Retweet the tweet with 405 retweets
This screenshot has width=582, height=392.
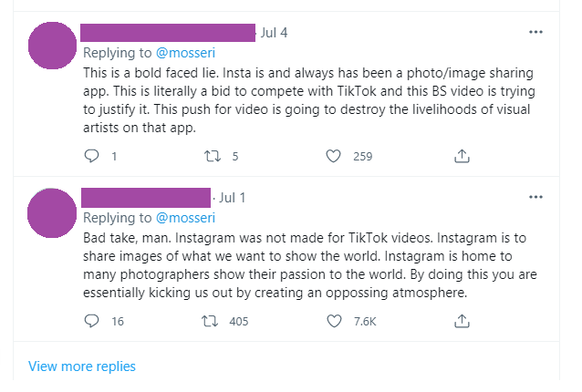click(210, 321)
